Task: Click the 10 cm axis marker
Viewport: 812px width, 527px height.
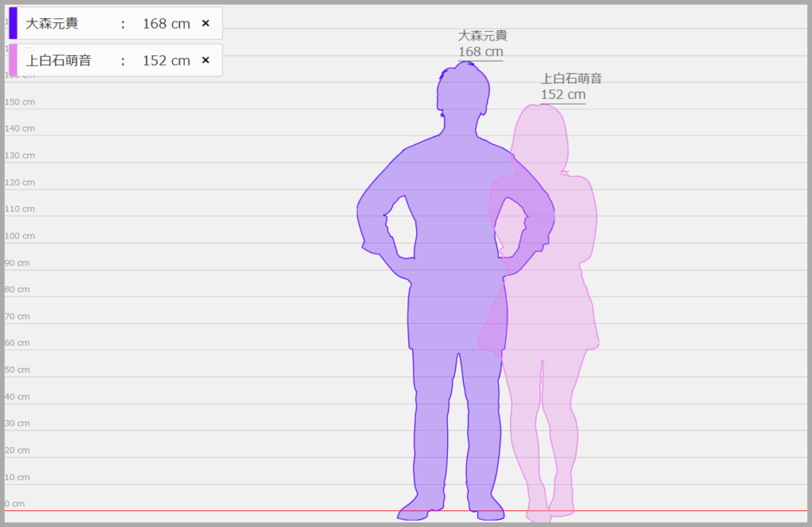Action: click(17, 477)
